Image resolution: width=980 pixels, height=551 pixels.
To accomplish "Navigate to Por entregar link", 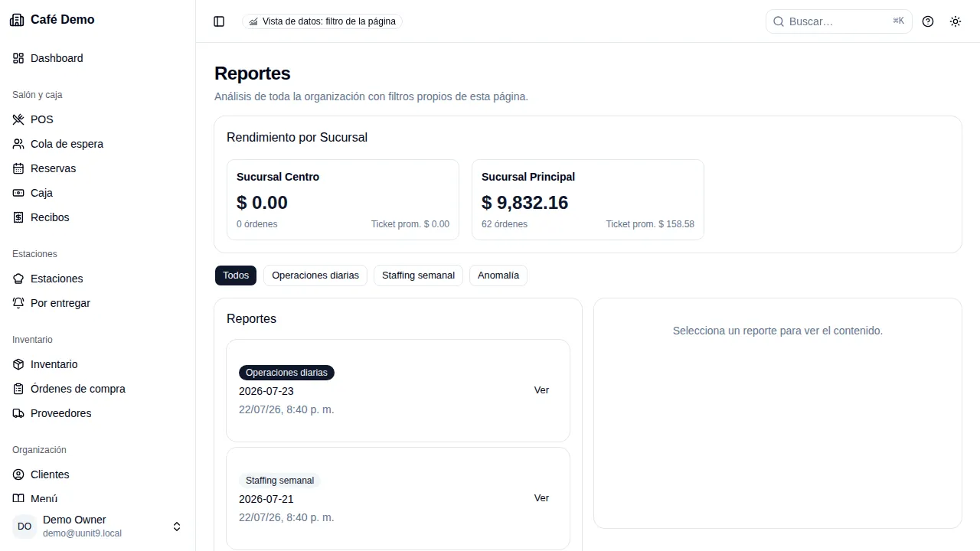I will [98, 303].
